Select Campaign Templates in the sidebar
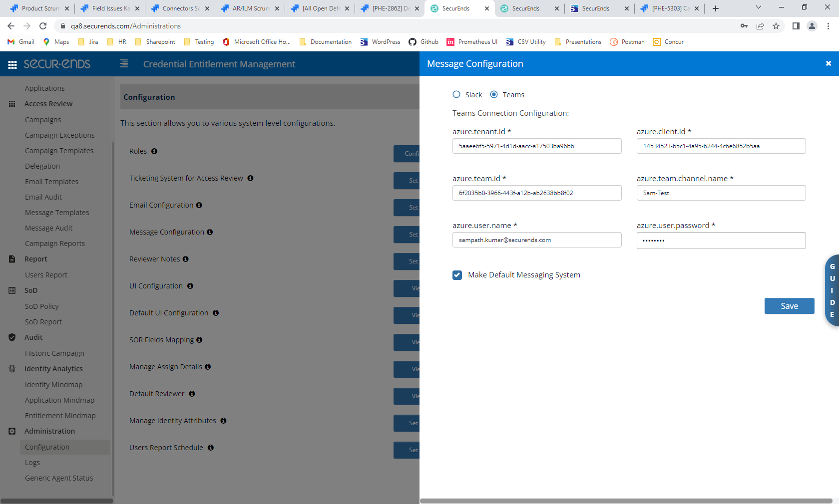This screenshot has height=504, width=839. pyautogui.click(x=59, y=150)
